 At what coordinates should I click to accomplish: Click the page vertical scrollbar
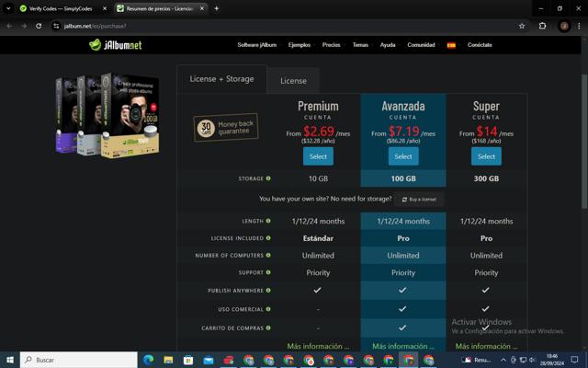[584, 143]
